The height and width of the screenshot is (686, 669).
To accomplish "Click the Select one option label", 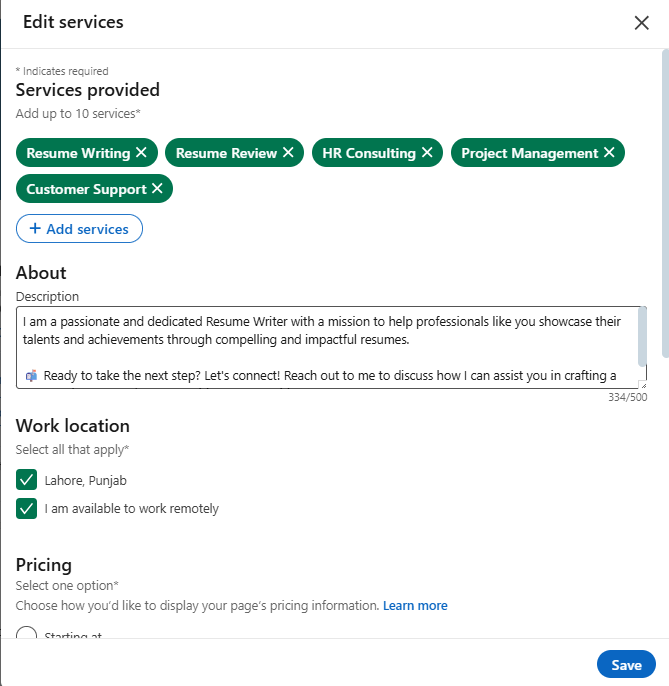I will click(67, 585).
